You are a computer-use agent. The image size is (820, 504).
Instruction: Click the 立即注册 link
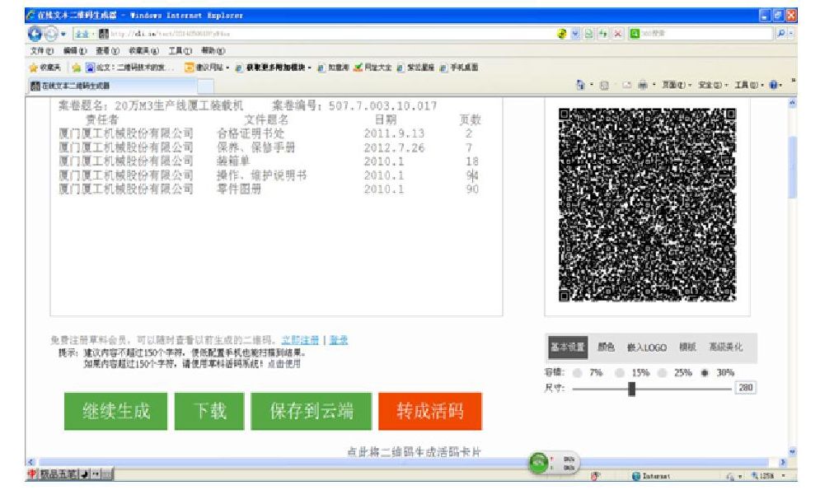(x=300, y=340)
